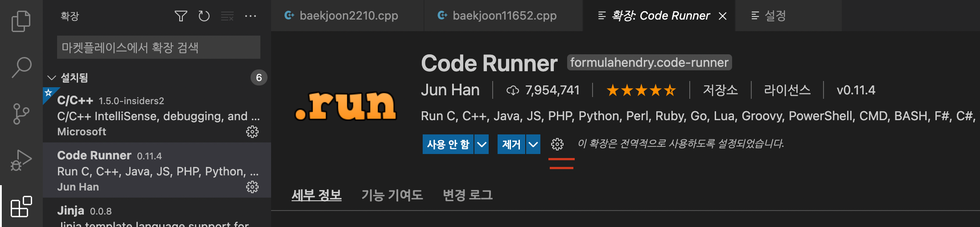Open the star rating reviews
Image resolution: width=980 pixels, height=227 pixels.
641,90
